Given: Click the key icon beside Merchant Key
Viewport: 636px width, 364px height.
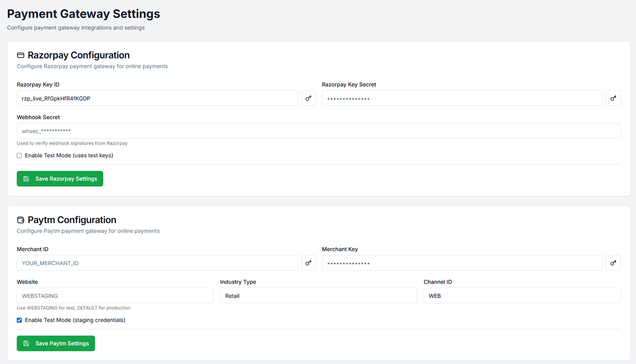Looking at the screenshot, I should 613,263.
